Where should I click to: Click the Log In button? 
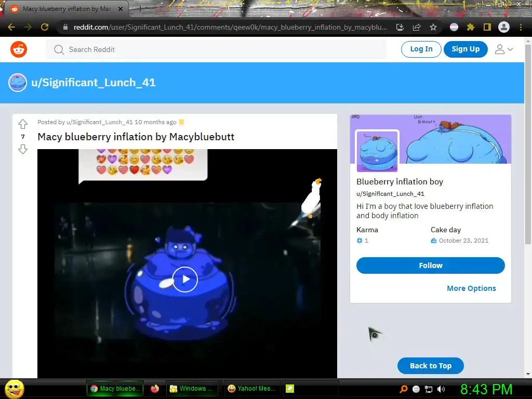[x=421, y=49]
